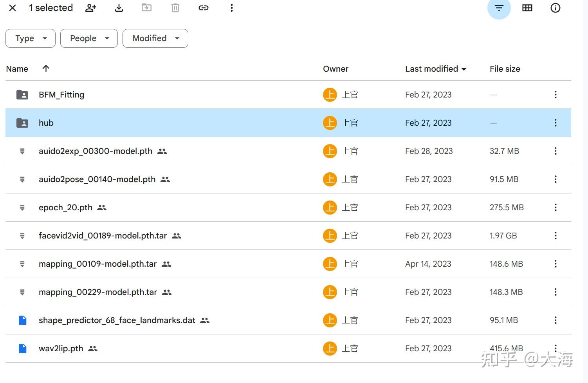Select shape_predictor_68_face_landmarks.dat row
Image resolution: width=588 pixels, height=383 pixels.
pos(117,320)
